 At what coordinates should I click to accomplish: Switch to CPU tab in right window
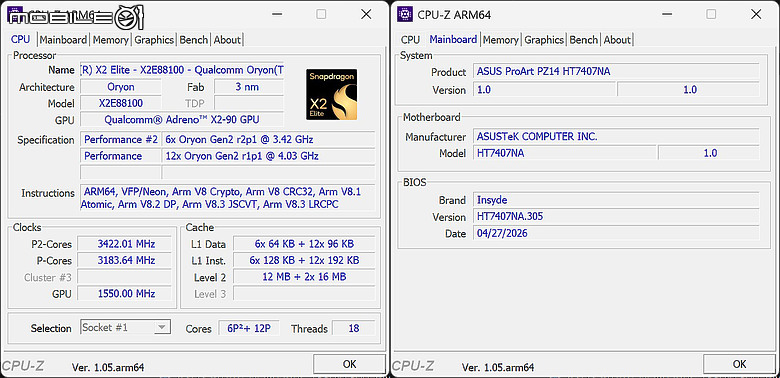pyautogui.click(x=410, y=40)
